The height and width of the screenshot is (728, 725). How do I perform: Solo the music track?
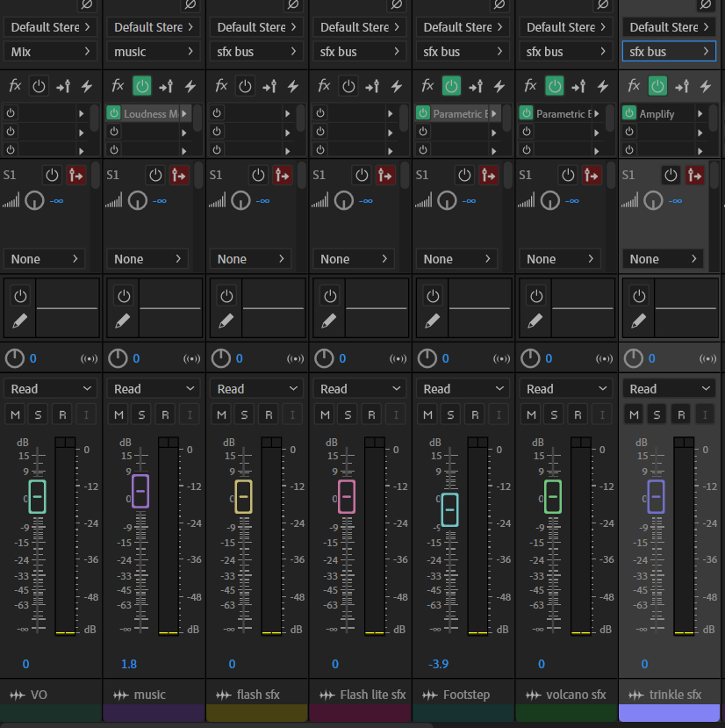(x=141, y=414)
